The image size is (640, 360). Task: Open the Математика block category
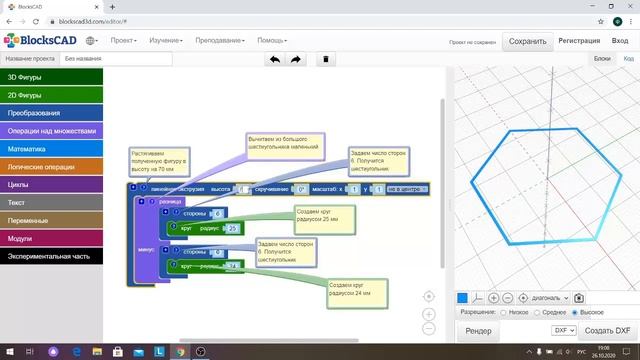(x=51, y=149)
